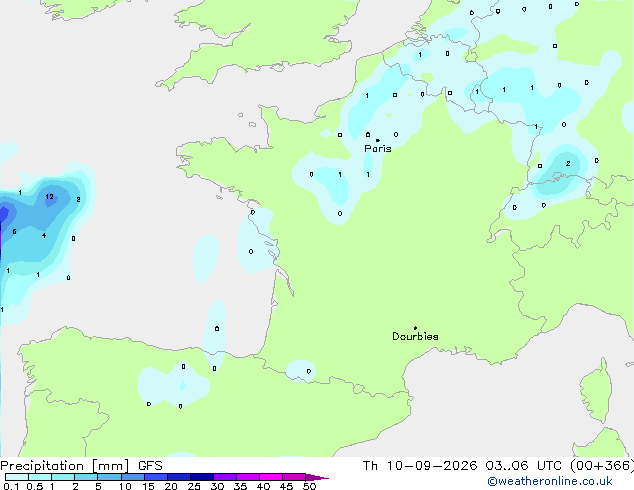The image size is (634, 490).
Task: Click the '4' value in Atlantic rain area
Action: point(44,235)
